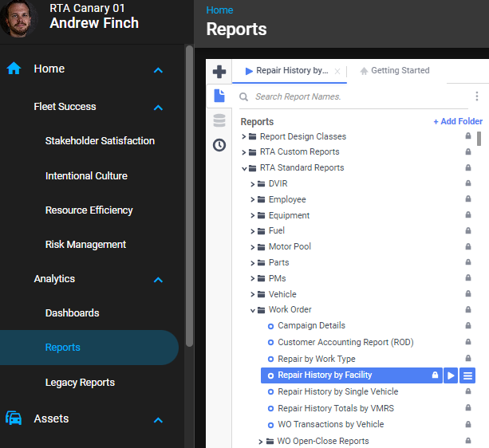Screen dimensions: 489x448
Task: Click the Home breadcrumb link
Action: coord(219,10)
